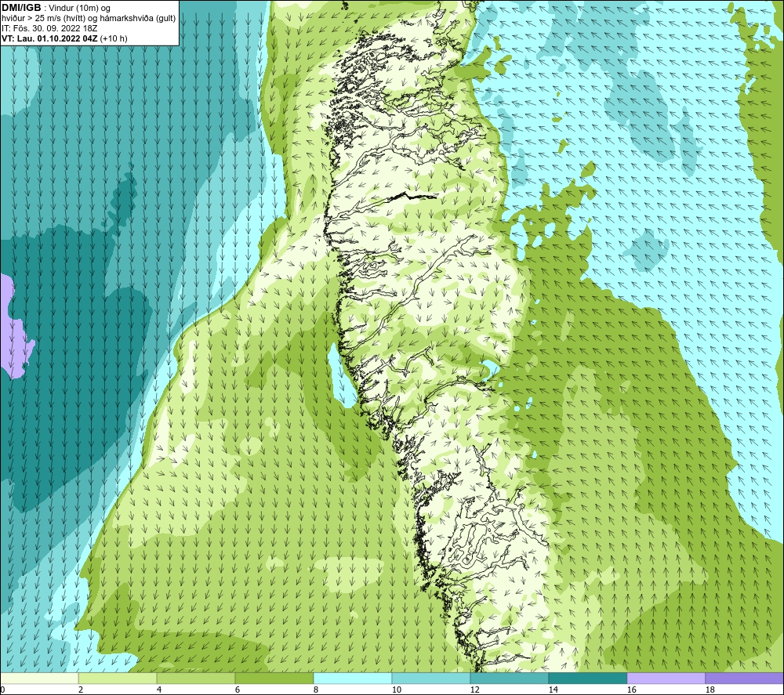This screenshot has height=695, width=784.
Task: Click the legend scale label '12'
Action: click(474, 690)
